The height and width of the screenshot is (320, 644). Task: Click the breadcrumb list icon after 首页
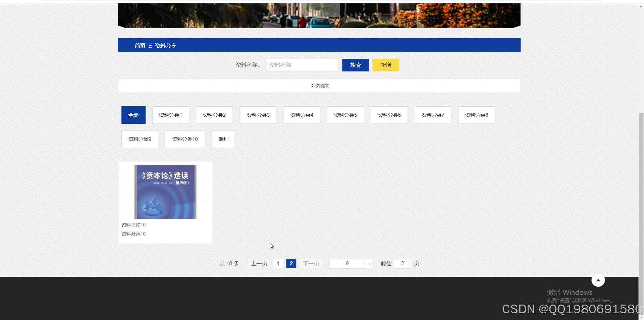click(150, 46)
